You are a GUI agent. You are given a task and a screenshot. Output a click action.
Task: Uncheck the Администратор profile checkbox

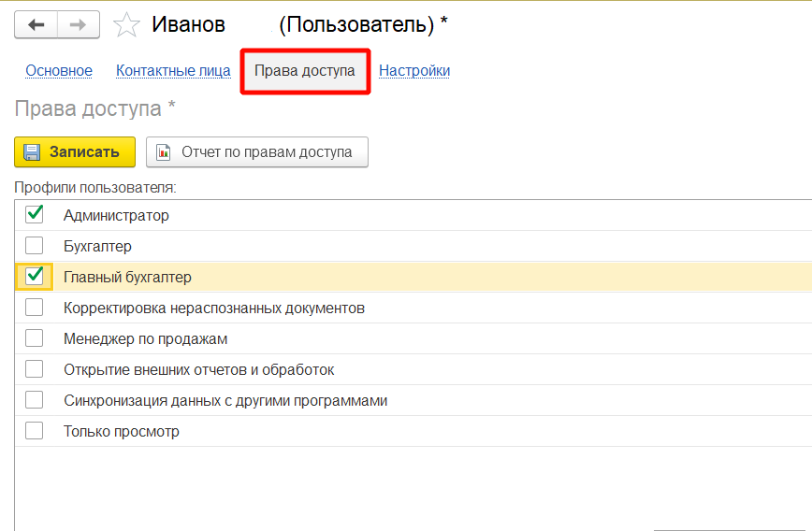(x=35, y=215)
